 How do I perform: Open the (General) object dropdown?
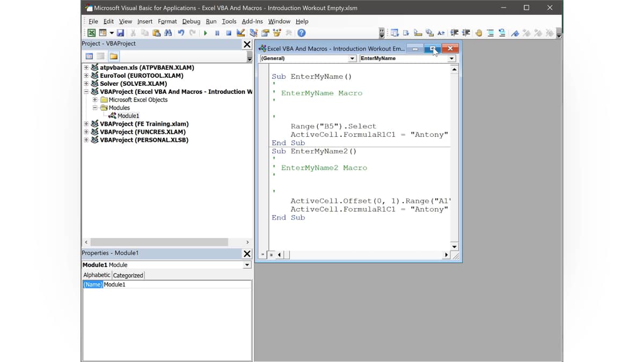coord(352,58)
